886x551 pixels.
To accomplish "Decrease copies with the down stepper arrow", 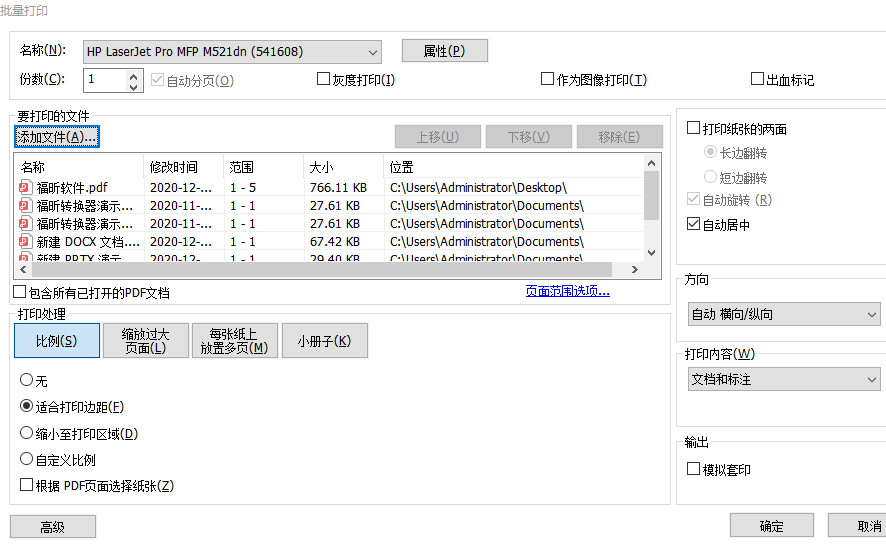I will (133, 86).
